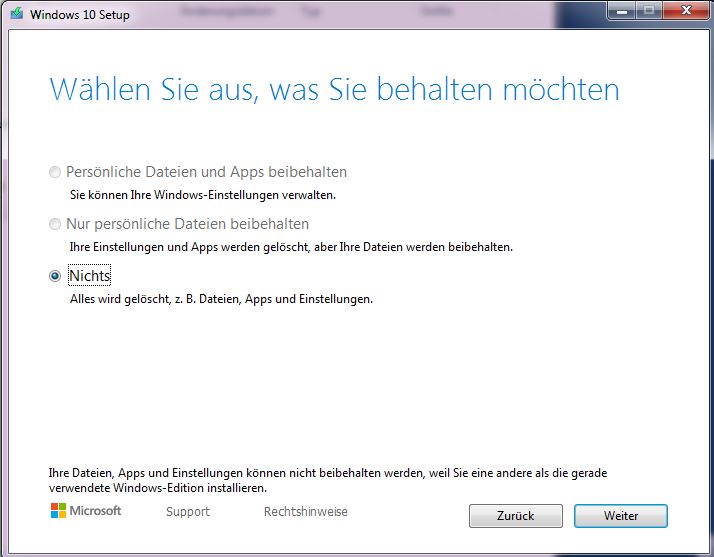Click the notice about andere Windows-Edition

tap(328, 480)
